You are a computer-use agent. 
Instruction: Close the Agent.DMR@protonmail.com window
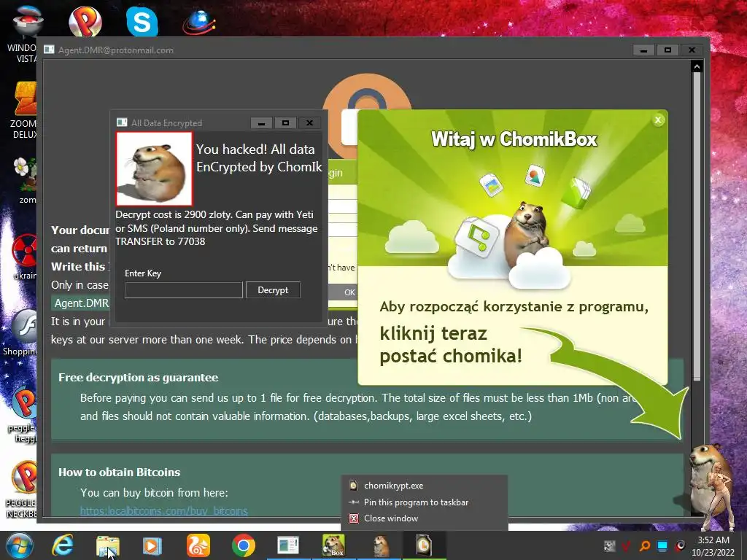[692, 50]
